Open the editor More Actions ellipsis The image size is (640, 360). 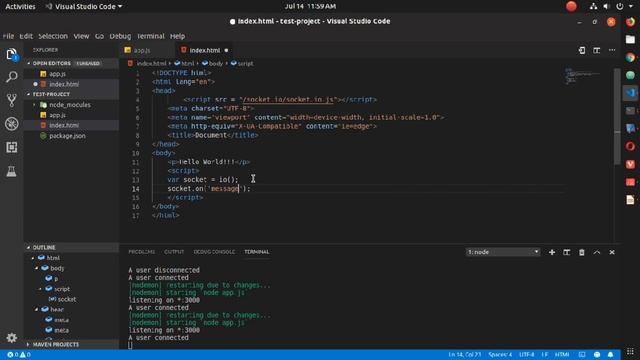612,50
